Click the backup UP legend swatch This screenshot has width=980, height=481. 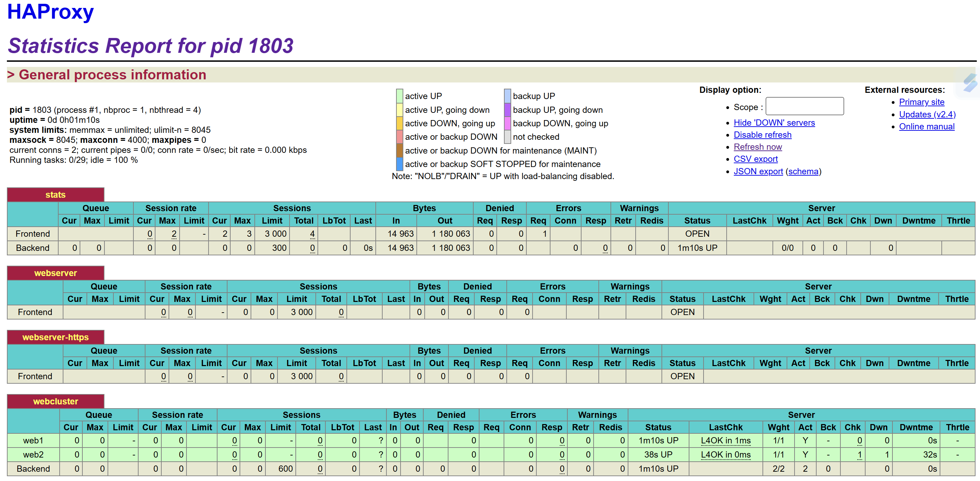click(x=507, y=96)
